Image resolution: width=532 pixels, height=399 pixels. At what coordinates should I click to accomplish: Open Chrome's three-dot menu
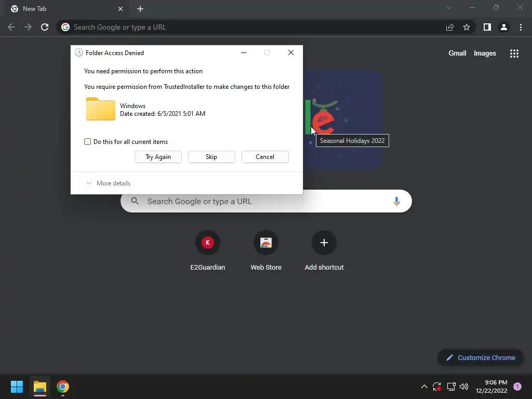521,27
